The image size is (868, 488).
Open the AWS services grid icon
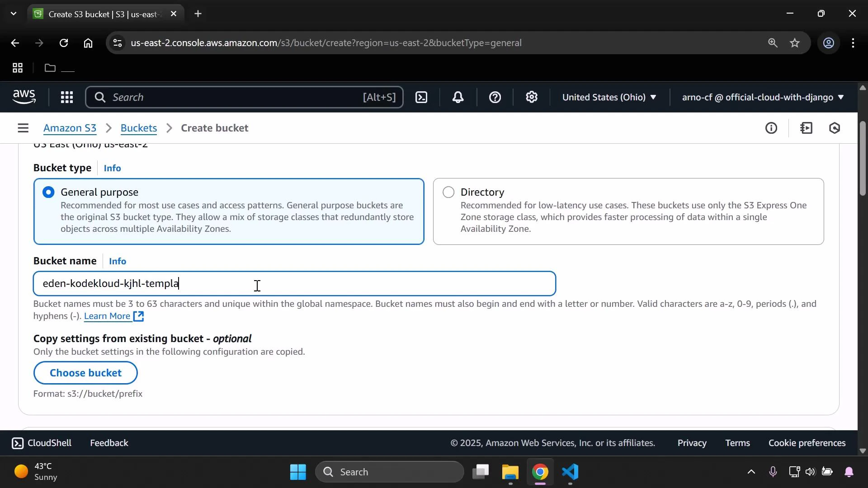coord(66,97)
